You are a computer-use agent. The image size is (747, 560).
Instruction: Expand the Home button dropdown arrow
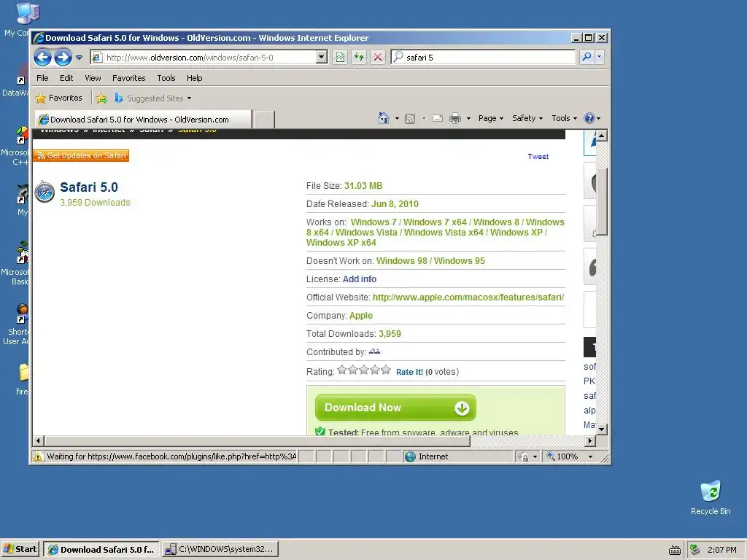[397, 119]
